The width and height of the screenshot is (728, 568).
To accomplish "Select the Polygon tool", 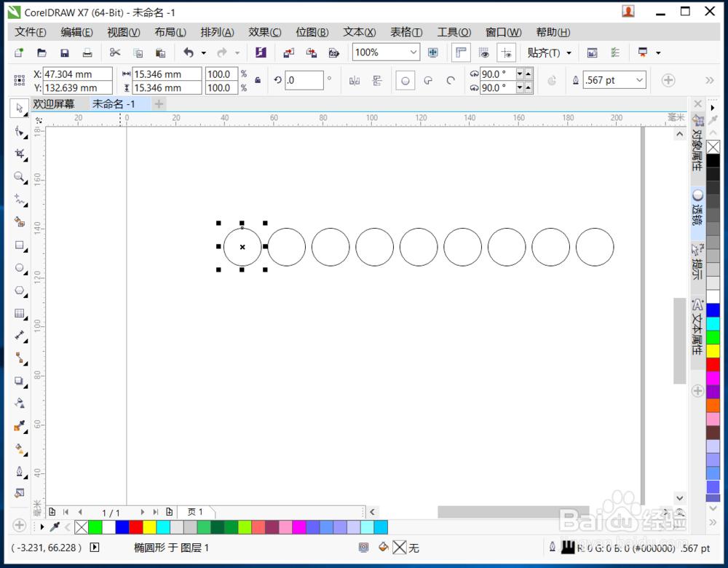I will [19, 291].
